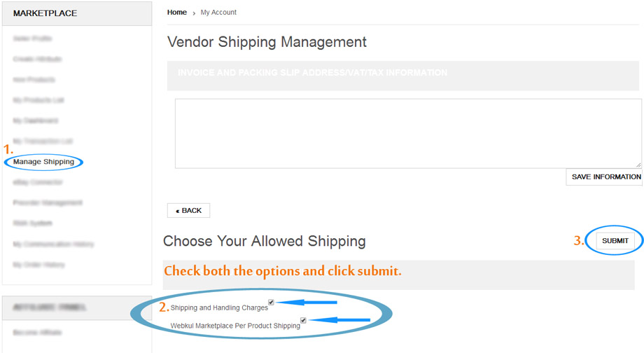Click the Back button

[x=188, y=210]
